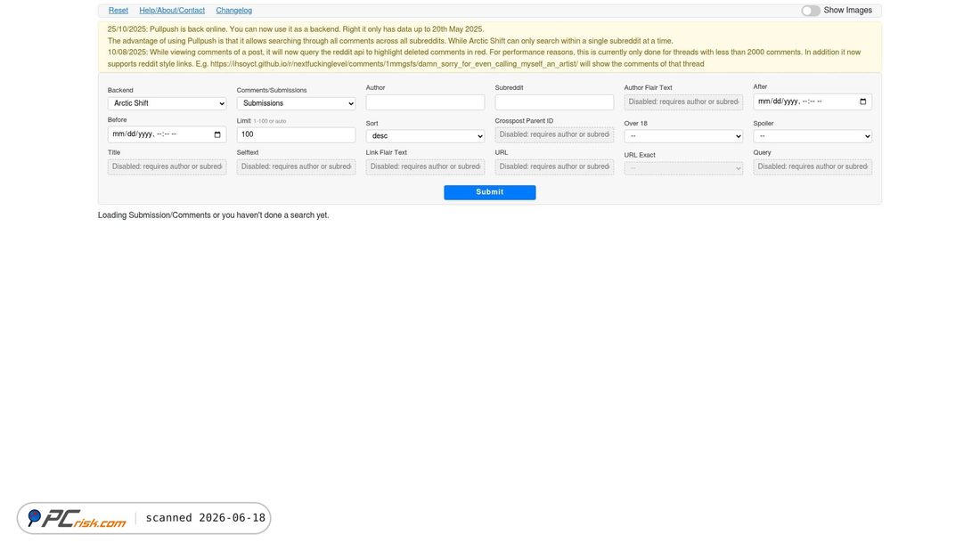Open the Over 18 dropdown
Image resolution: width=980 pixels, height=551 pixels.
pos(683,136)
